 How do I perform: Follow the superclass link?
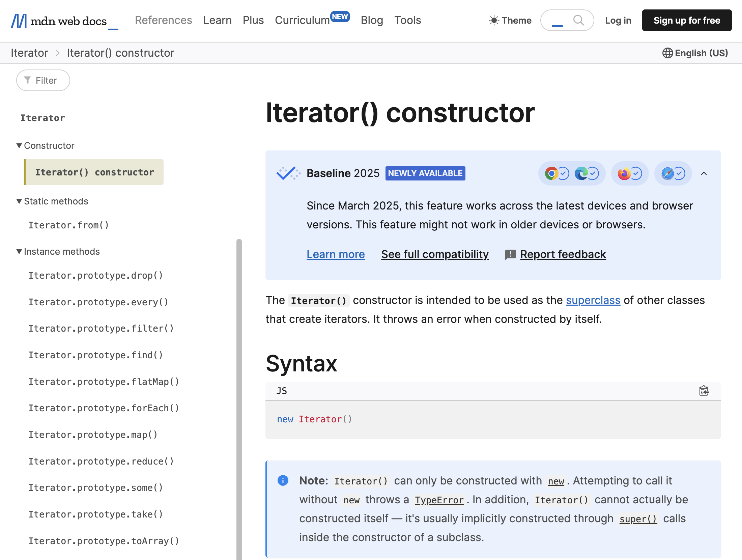tap(593, 300)
